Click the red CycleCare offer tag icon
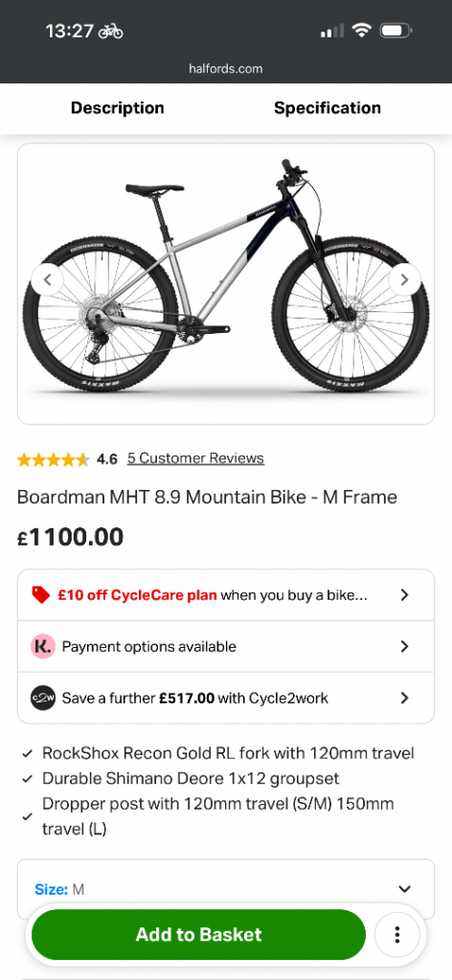This screenshot has height=980, width=452. 40,595
